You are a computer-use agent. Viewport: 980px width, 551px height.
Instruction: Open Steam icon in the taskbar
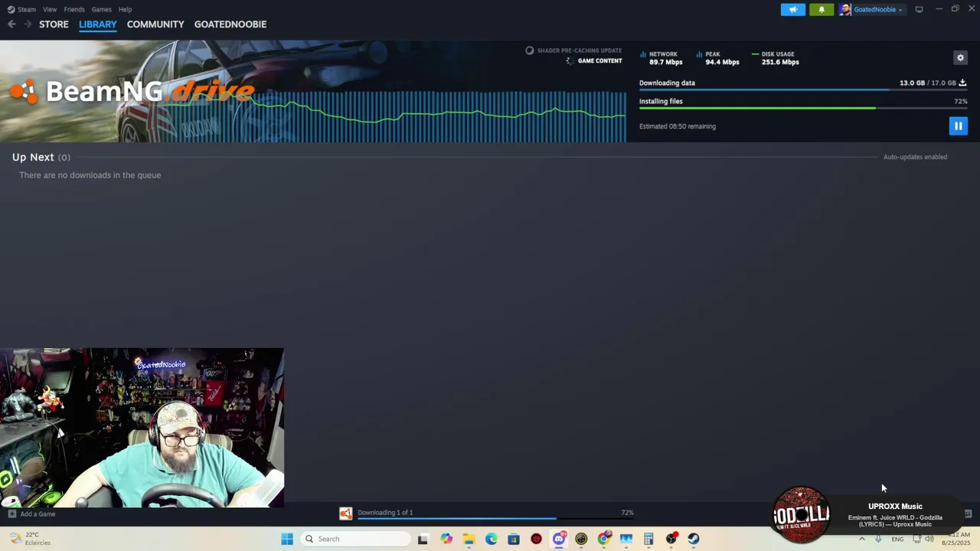[x=694, y=539]
